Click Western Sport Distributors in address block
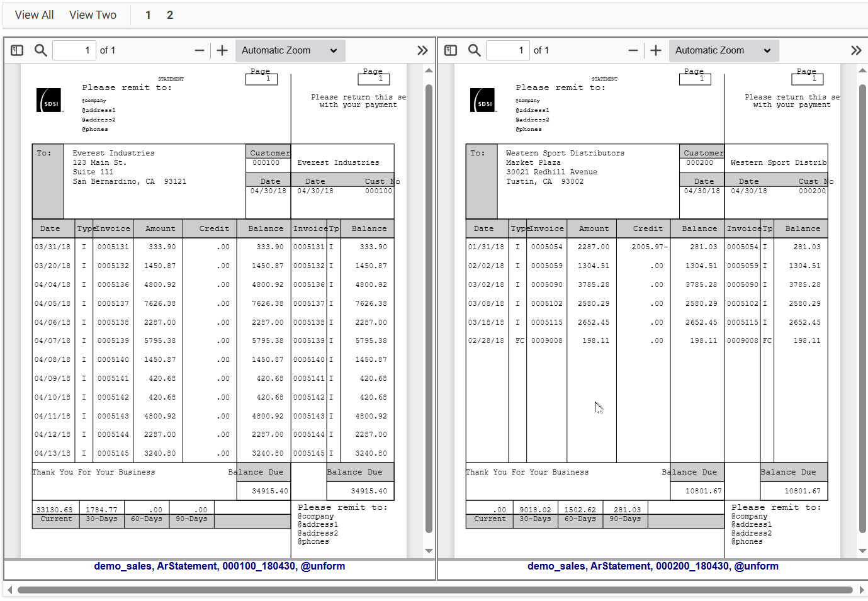This screenshot has width=868, height=601. coord(565,153)
